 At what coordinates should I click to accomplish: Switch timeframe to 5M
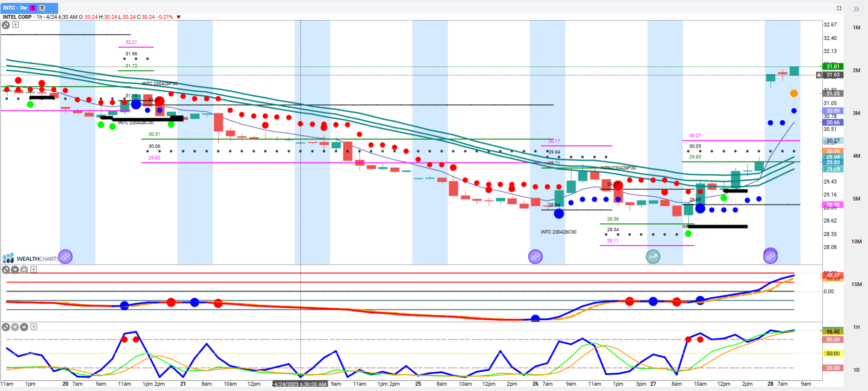856,199
